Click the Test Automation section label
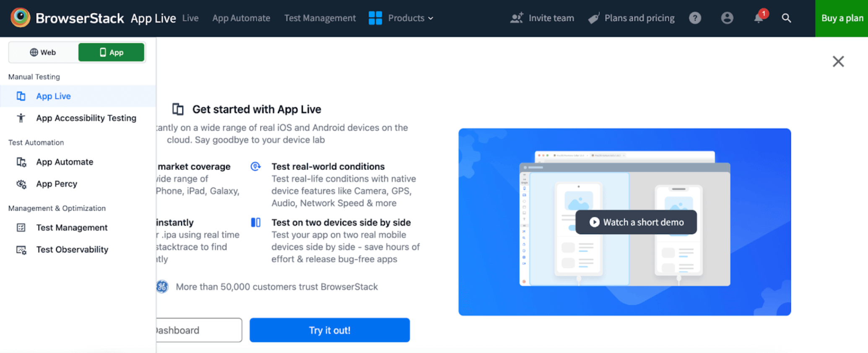This screenshot has width=868, height=353. tap(36, 143)
